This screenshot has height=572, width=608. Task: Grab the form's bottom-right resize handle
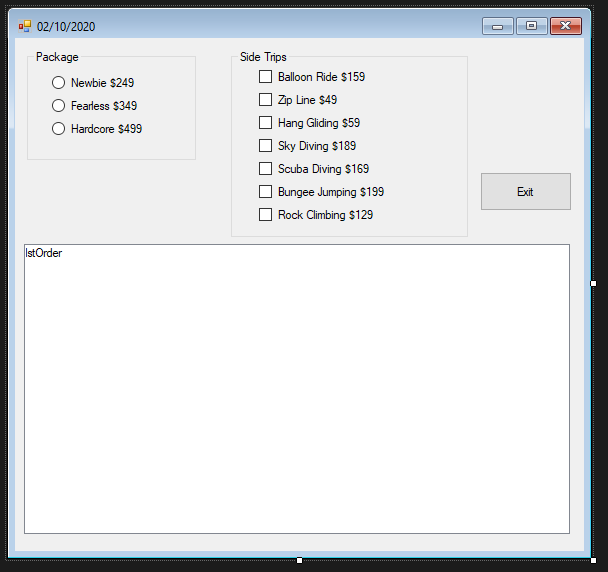[x=593, y=560]
